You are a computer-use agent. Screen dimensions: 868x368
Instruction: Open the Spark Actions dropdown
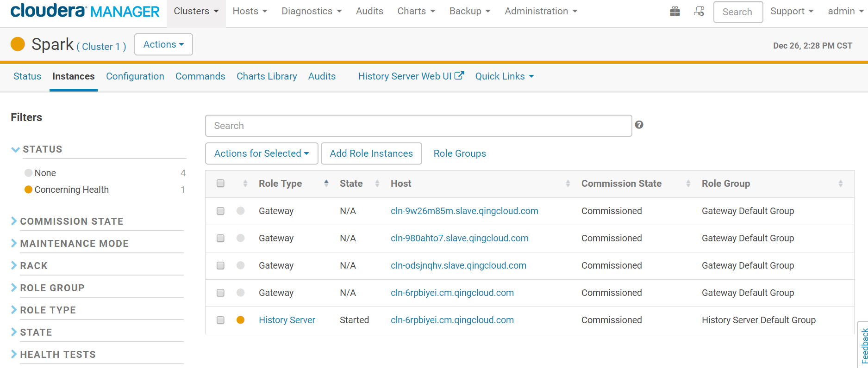163,44
